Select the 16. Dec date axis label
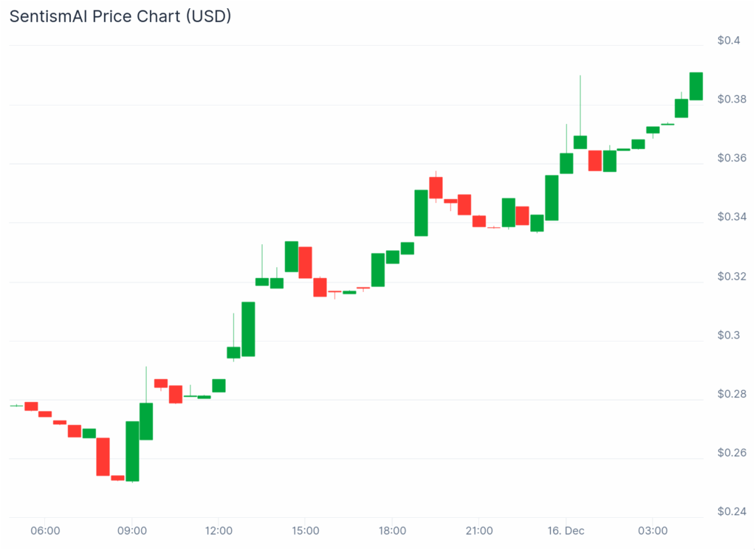The width and height of the screenshot is (756, 551). click(566, 530)
